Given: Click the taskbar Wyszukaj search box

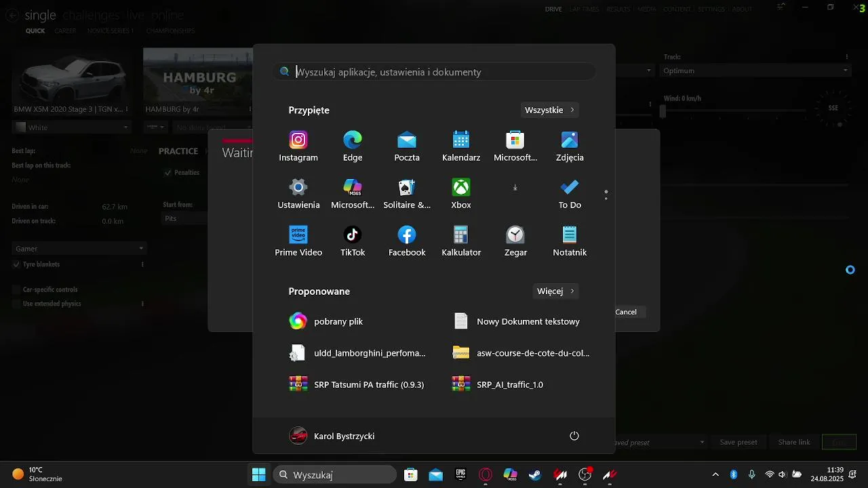Looking at the screenshot, I should (x=335, y=474).
